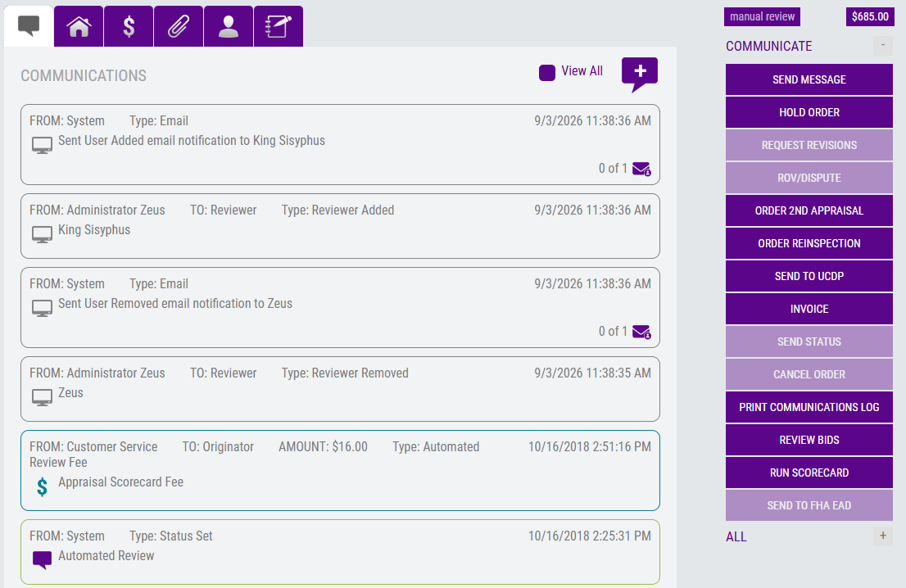Click envelope icon on User Removed email entry
906x588 pixels.
coord(641,332)
